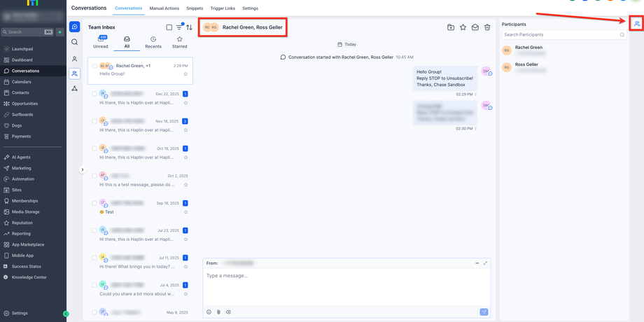Select participant Rachel Green in Participants panel
Screen dimensions: 644x322
tap(563, 50)
